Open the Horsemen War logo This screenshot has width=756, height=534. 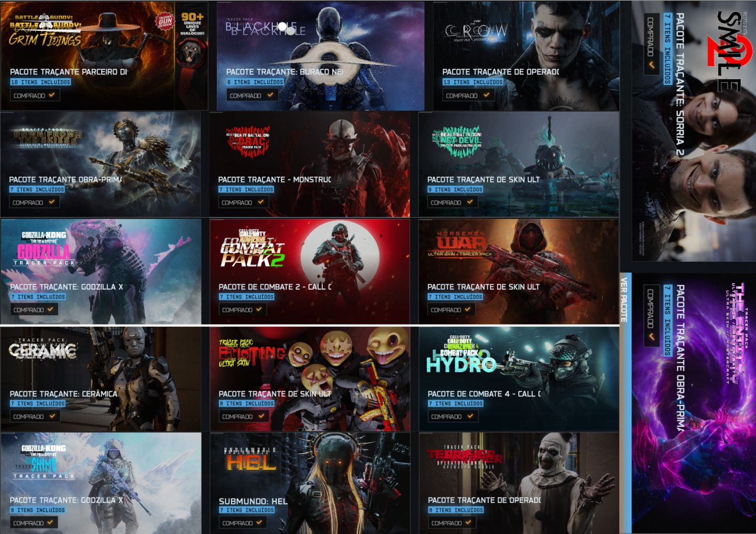point(460,243)
